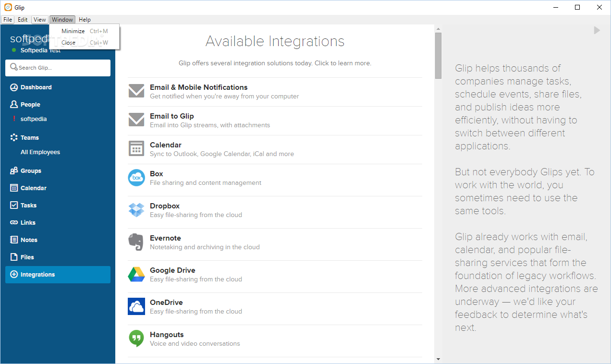Click the scrollbar down arrow

(x=438, y=359)
